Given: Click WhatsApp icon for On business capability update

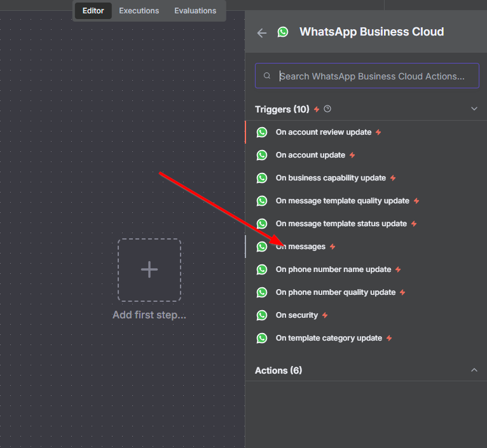Looking at the screenshot, I should [x=262, y=178].
